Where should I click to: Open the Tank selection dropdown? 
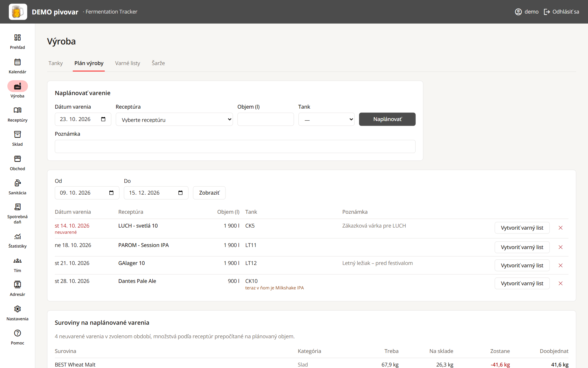326,119
